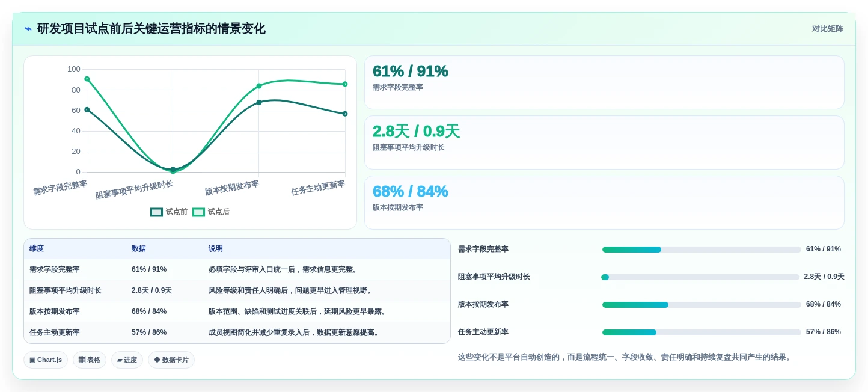Click the y-axis tick 80 on the chart
This screenshot has width=868, height=392.
(76, 90)
